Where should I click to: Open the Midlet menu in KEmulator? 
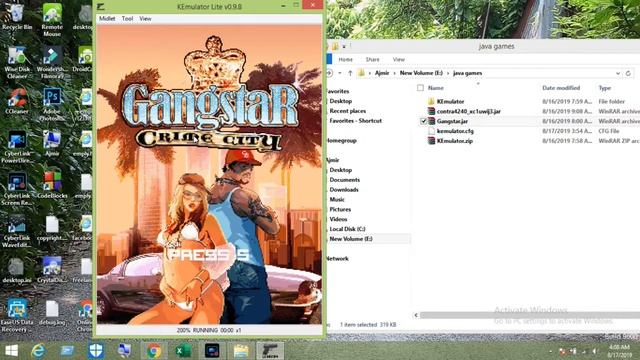pos(107,19)
